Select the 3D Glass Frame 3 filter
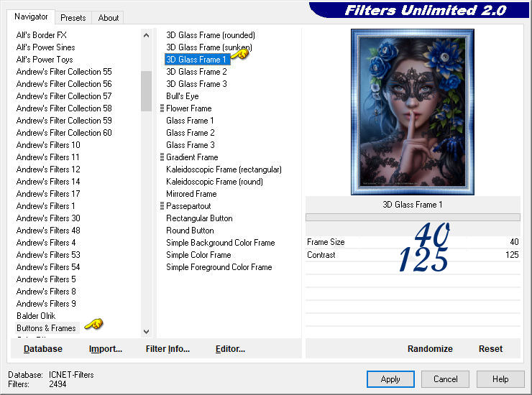 [x=196, y=84]
